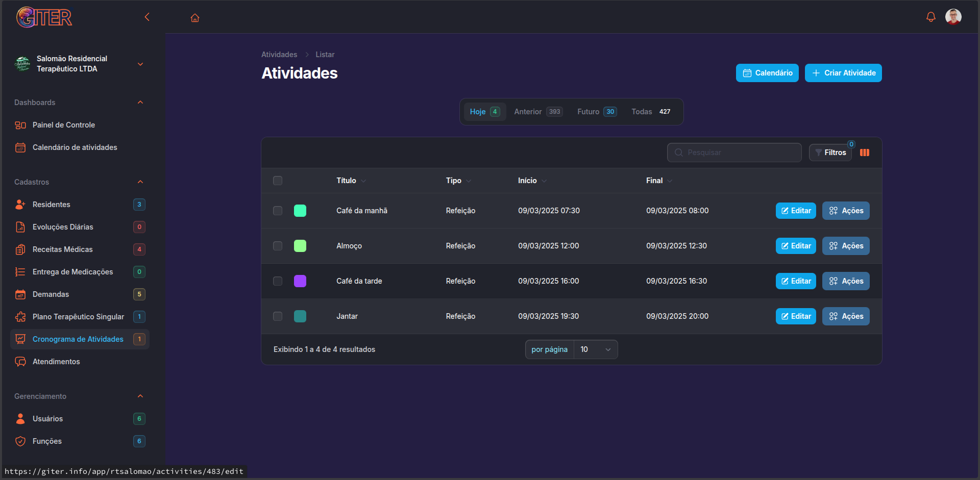The height and width of the screenshot is (480, 980).
Task: Edit the Almoço activity
Action: 796,246
